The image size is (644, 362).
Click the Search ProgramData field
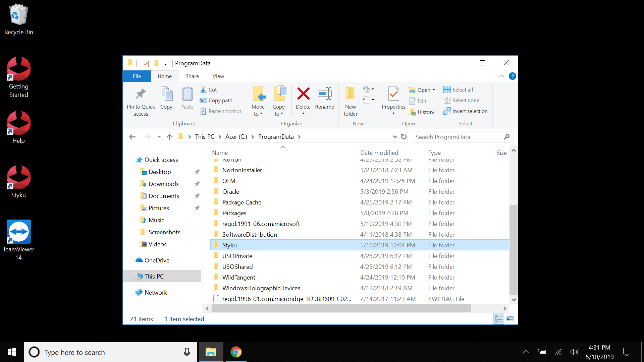pos(458,137)
